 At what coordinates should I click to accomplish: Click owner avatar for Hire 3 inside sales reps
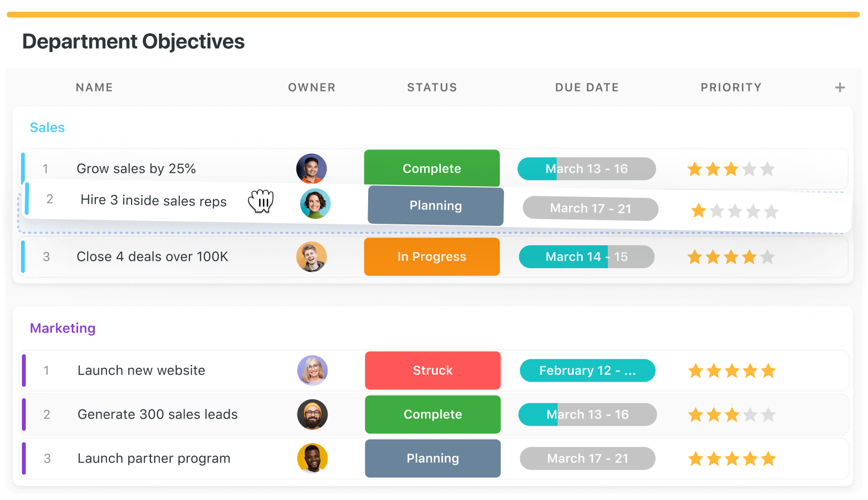tap(315, 203)
